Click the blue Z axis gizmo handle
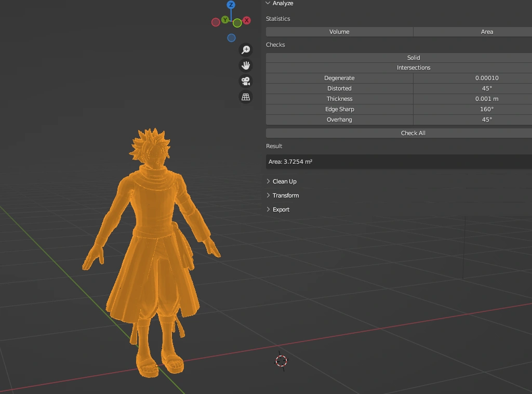 pyautogui.click(x=231, y=4)
